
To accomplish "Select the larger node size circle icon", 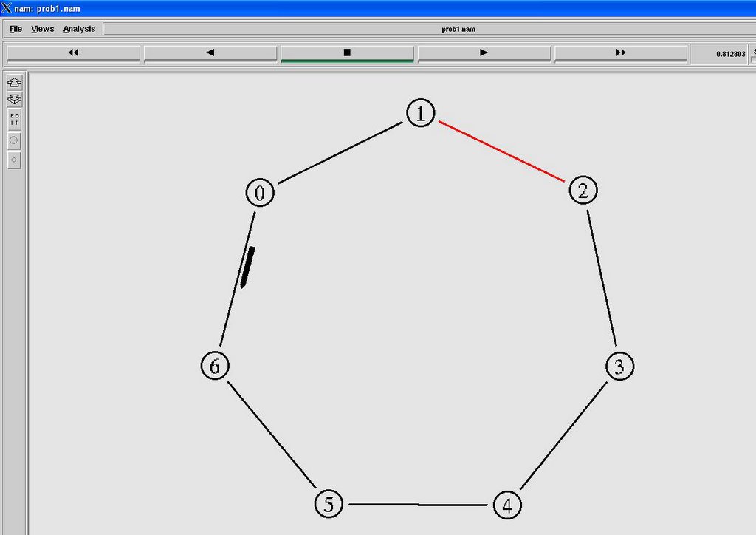I will pos(14,140).
